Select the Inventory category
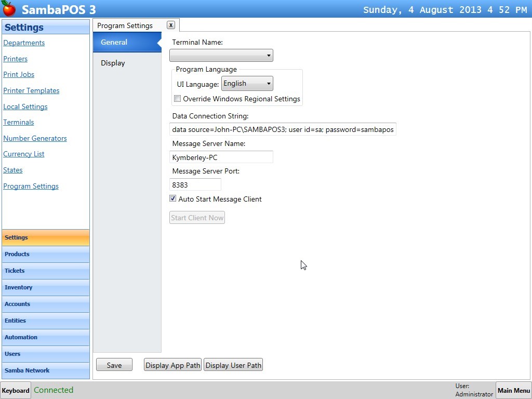Image resolution: width=532 pixels, height=399 pixels. (x=46, y=287)
